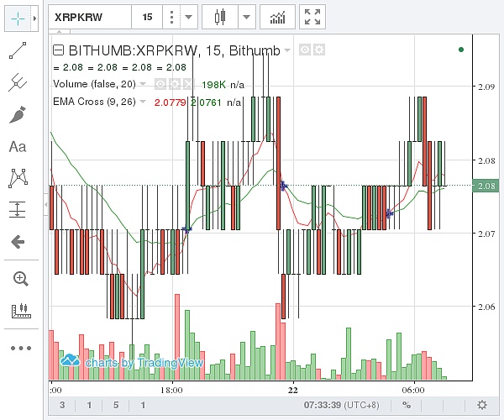Click the volume value 198K
The width and height of the screenshot is (504, 420).
(213, 85)
